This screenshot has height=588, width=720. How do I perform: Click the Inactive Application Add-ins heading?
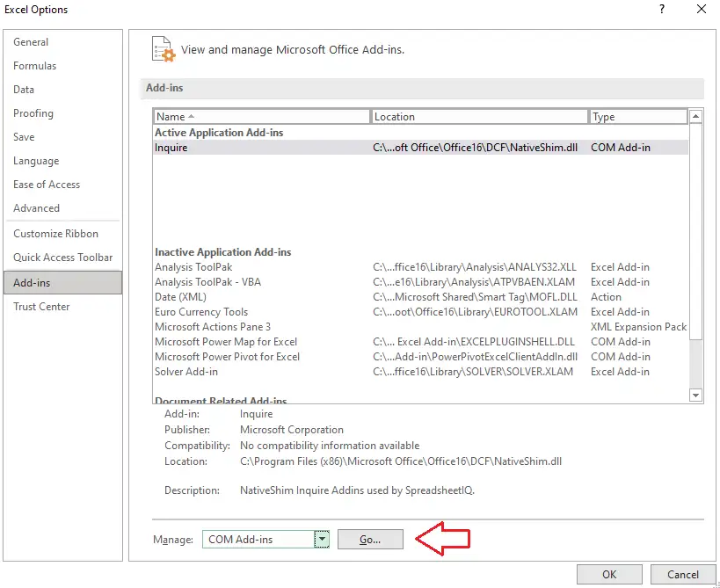[x=222, y=252]
